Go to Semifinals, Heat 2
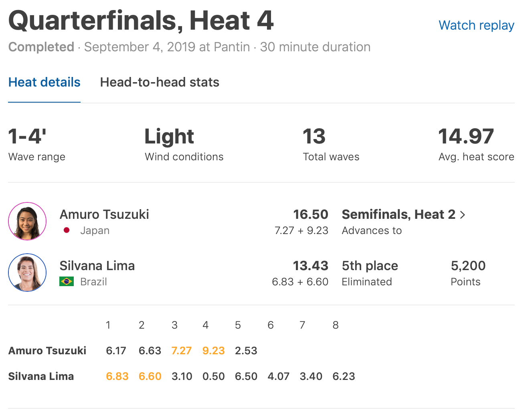This screenshot has height=420, width=526. 399,214
